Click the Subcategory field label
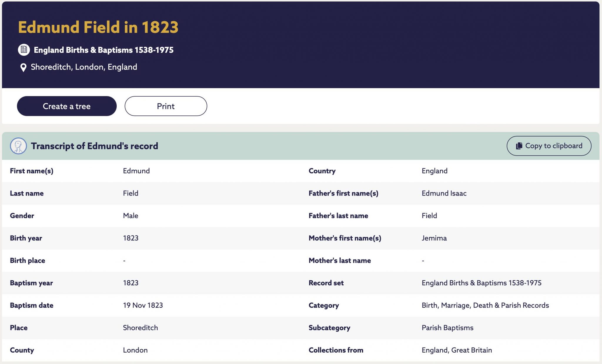 [x=329, y=328]
